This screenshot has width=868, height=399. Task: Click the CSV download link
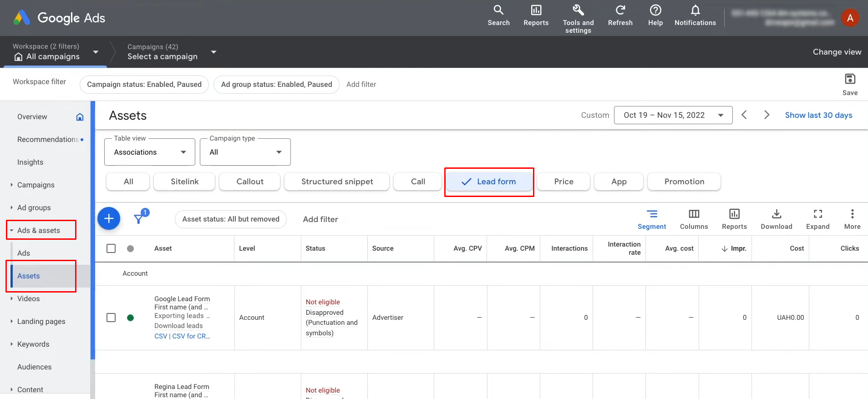161,336
